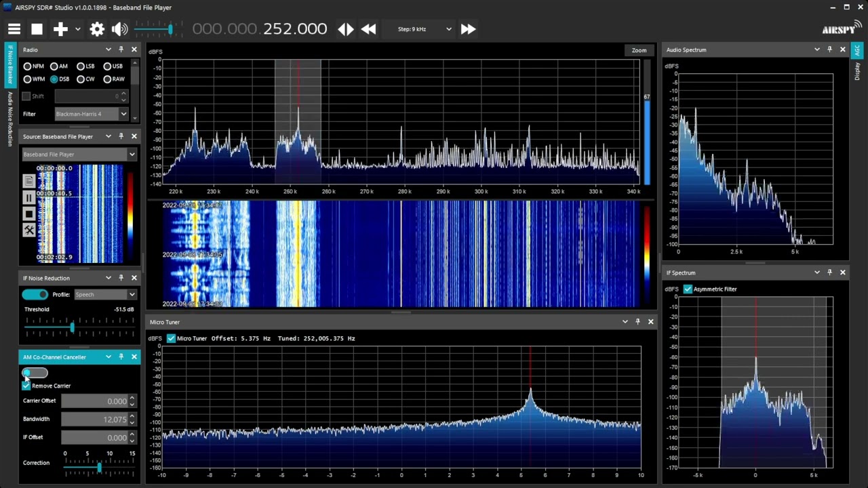Click the frequency display 252.000
The height and width of the screenshot is (488, 868).
pyautogui.click(x=295, y=29)
